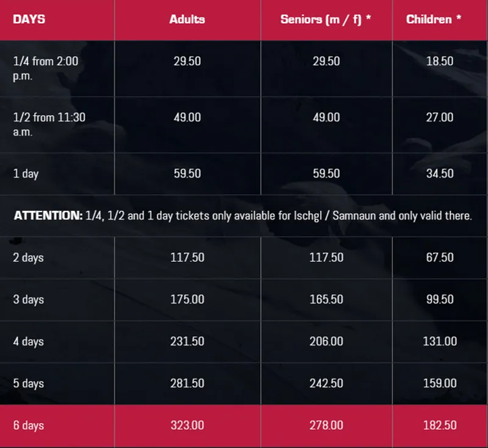Click the Adults column header

(187, 20)
